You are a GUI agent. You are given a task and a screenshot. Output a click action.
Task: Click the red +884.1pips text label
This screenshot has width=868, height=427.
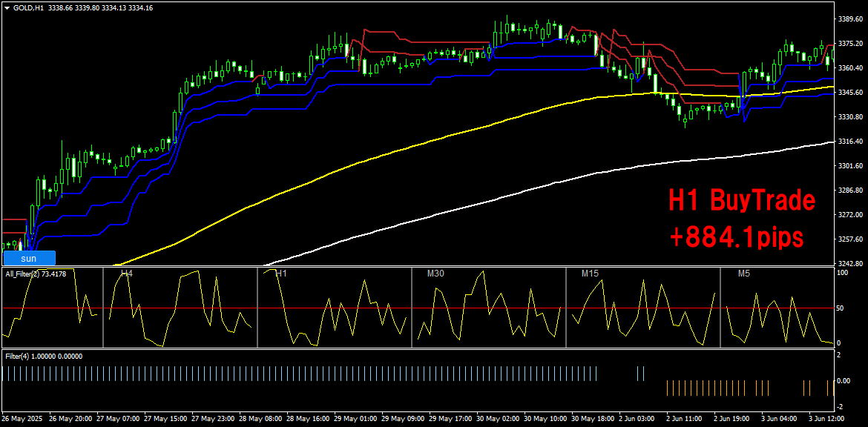[736, 239]
